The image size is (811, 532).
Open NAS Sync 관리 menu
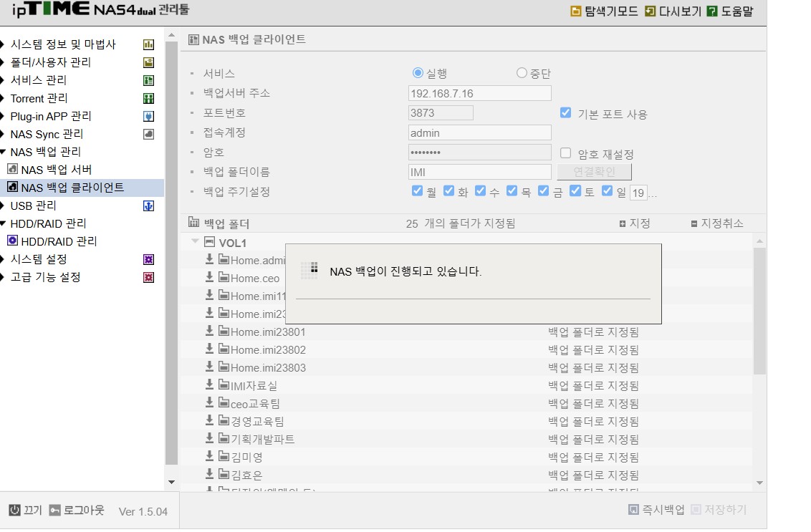tap(47, 135)
